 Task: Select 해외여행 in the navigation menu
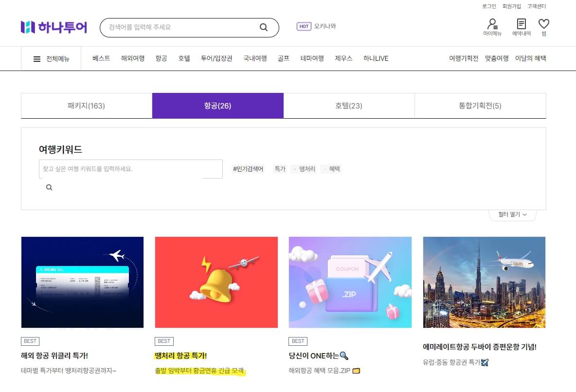pyautogui.click(x=132, y=58)
